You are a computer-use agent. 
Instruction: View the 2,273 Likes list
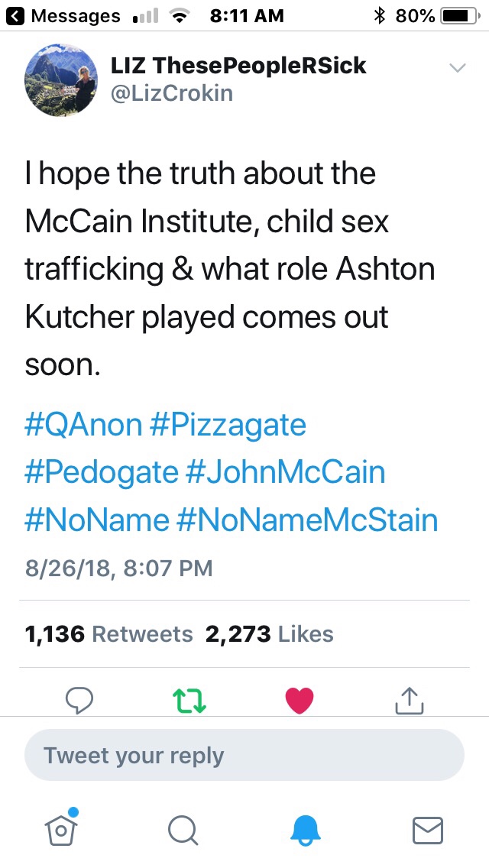click(269, 634)
